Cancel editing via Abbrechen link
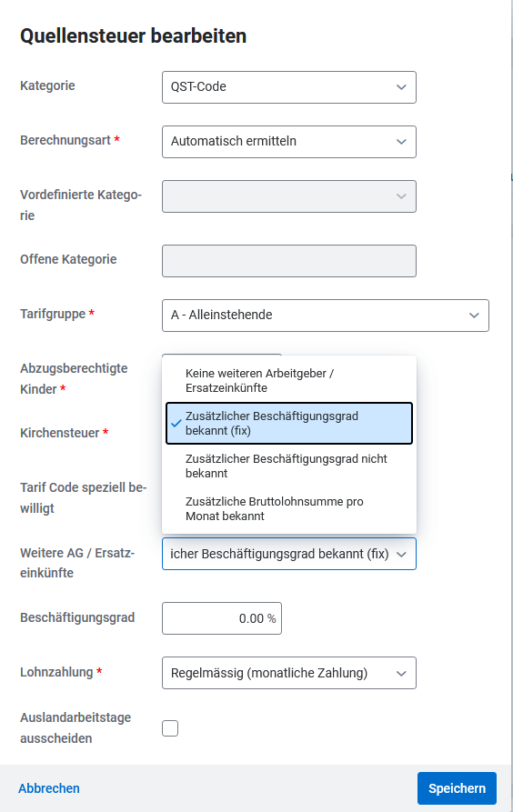The width and height of the screenshot is (513, 812). [49, 788]
